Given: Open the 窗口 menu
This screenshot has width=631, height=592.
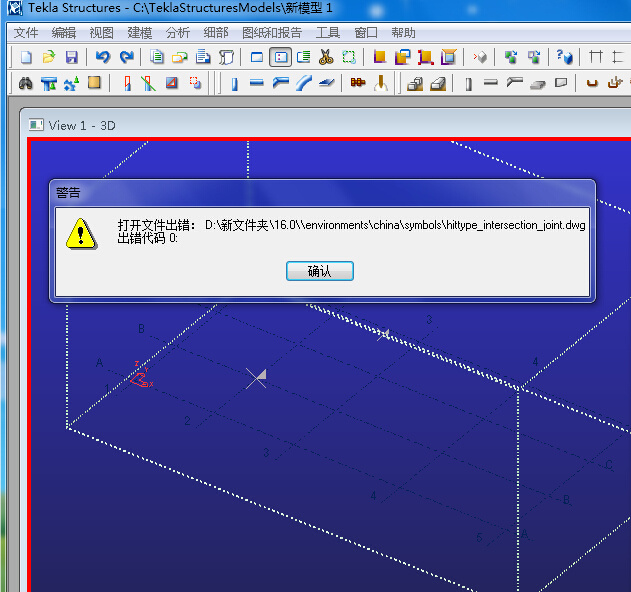Looking at the screenshot, I should click(366, 32).
